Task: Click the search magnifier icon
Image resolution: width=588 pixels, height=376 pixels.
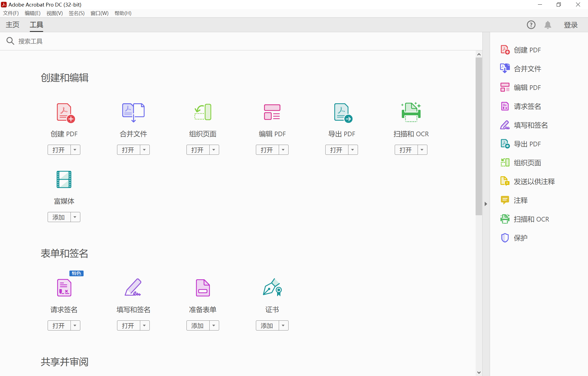Action: [x=10, y=41]
